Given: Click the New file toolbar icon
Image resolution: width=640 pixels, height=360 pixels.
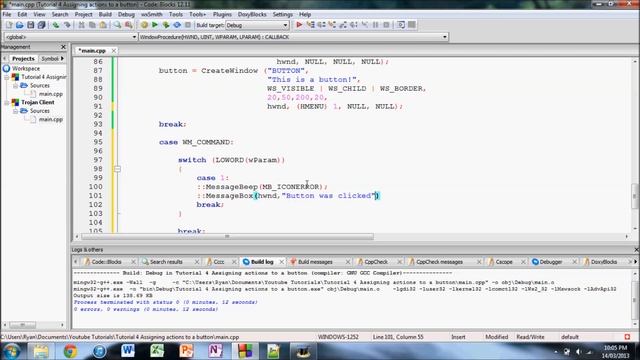Looking at the screenshot, I should [9, 25].
